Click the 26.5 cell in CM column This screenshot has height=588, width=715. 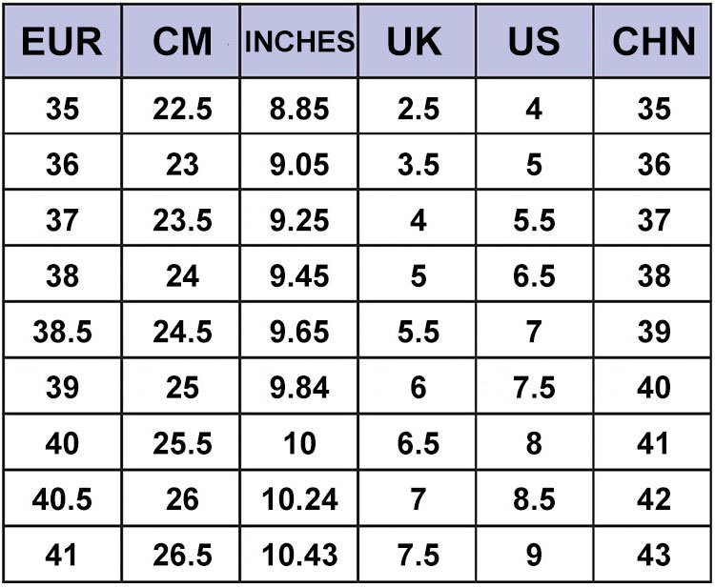(x=182, y=555)
